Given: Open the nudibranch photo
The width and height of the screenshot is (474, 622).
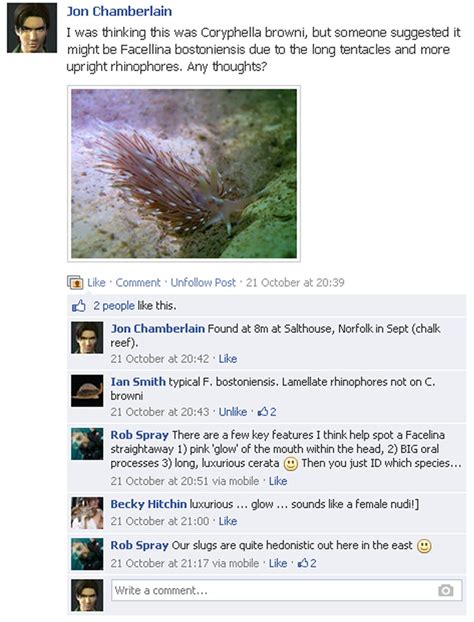Looking at the screenshot, I should (x=184, y=174).
